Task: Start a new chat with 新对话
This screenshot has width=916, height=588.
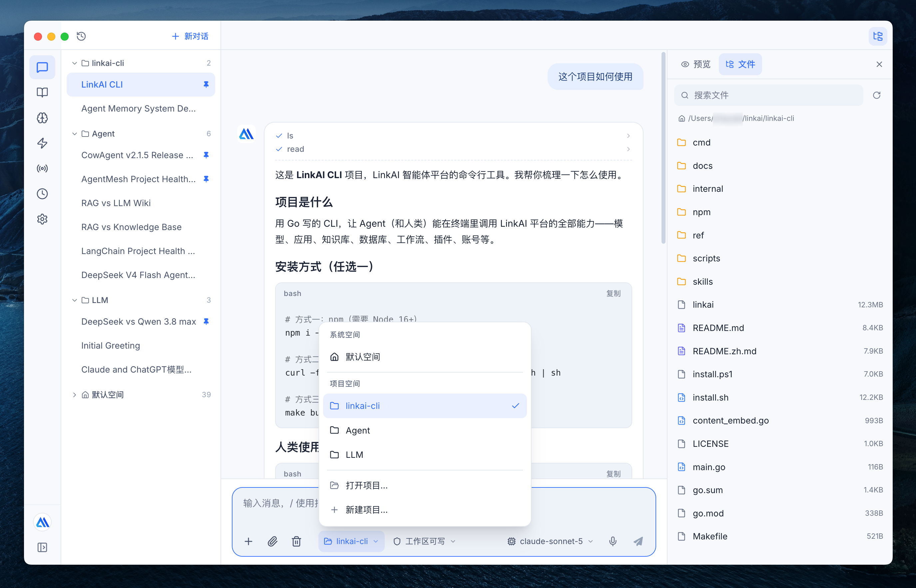Action: click(x=190, y=36)
